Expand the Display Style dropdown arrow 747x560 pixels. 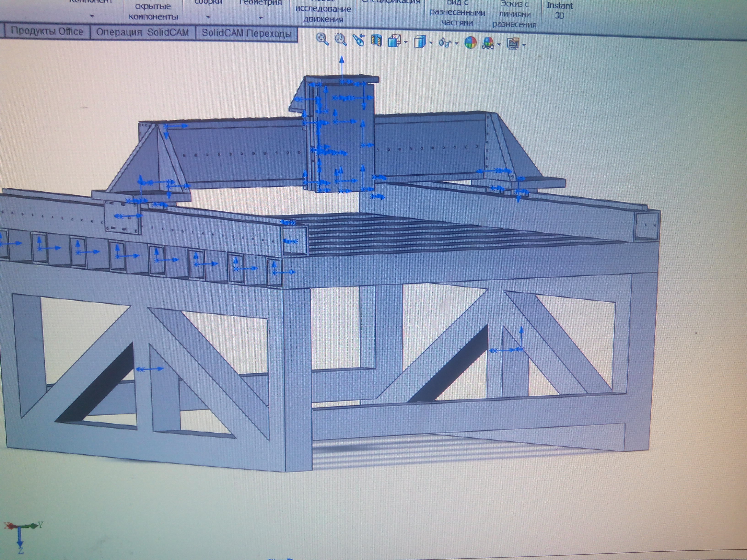pos(431,43)
